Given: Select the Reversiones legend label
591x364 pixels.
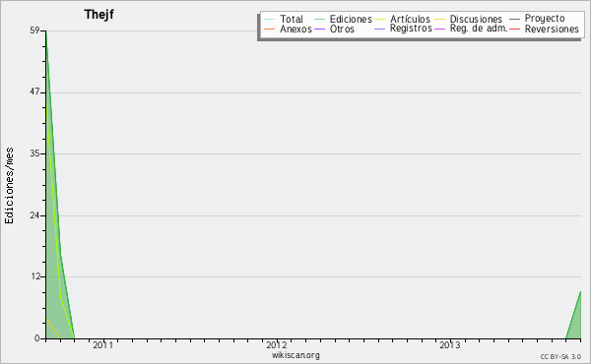Looking at the screenshot, I should click(x=552, y=29).
